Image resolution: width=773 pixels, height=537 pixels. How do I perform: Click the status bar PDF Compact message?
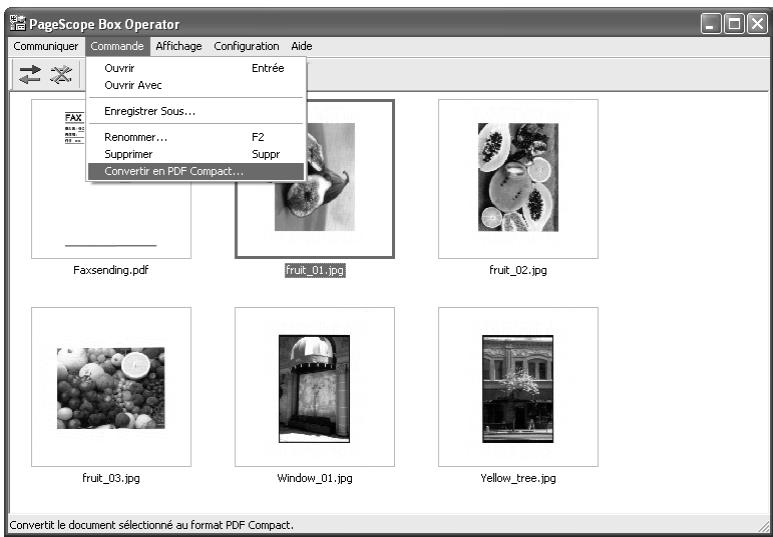tap(151, 525)
